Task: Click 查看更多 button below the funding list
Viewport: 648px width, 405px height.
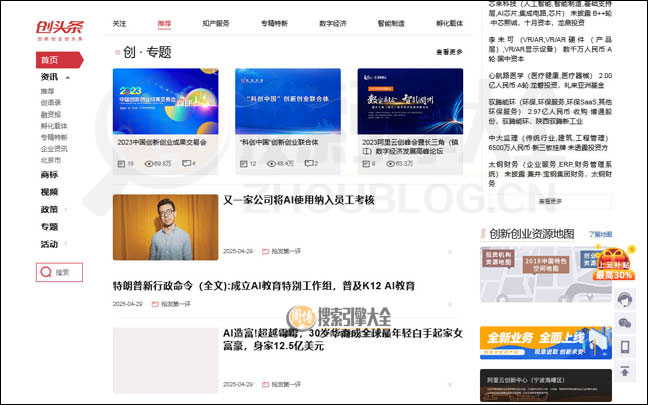Action: [550, 201]
